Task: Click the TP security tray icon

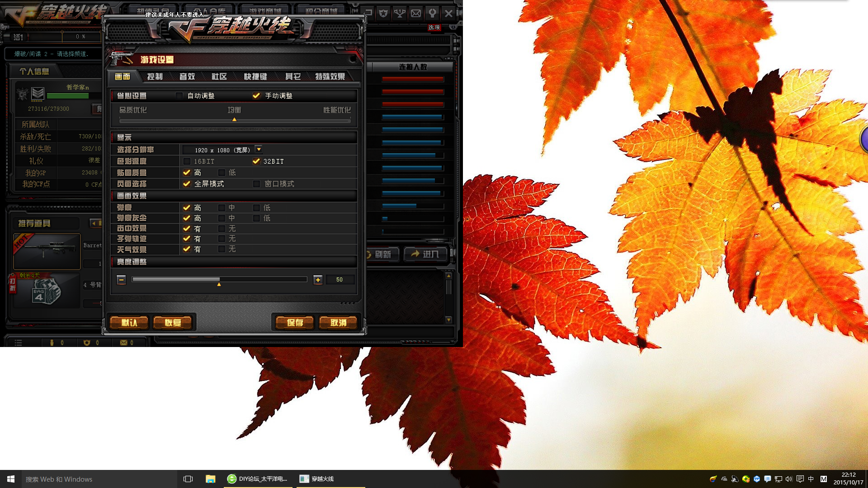Action: point(757,479)
